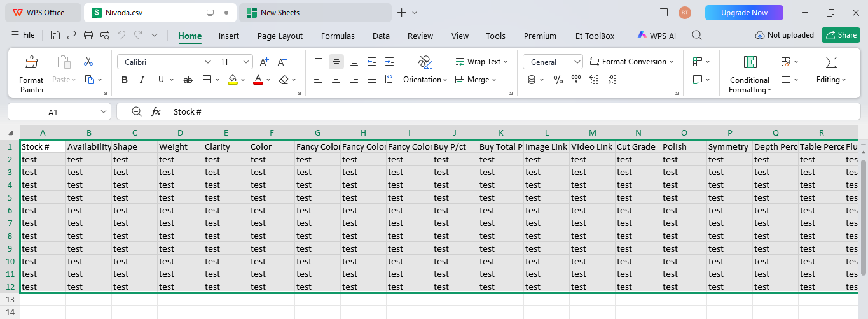The image size is (868, 319).
Task: Open the File menu
Action: tap(23, 36)
